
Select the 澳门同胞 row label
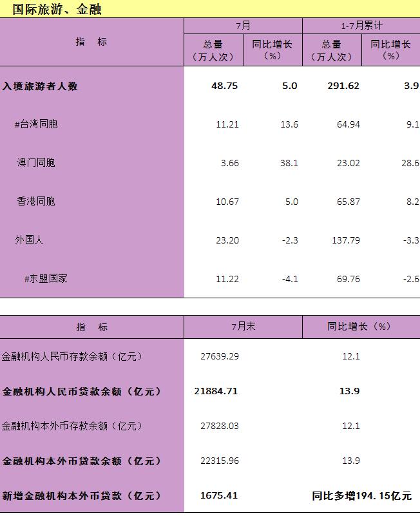point(36,162)
